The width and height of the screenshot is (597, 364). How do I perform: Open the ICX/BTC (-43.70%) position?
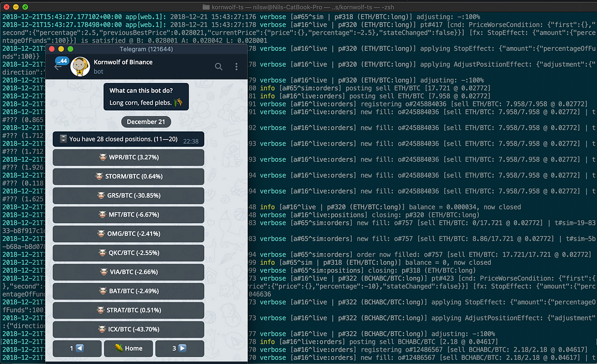pyautogui.click(x=128, y=329)
